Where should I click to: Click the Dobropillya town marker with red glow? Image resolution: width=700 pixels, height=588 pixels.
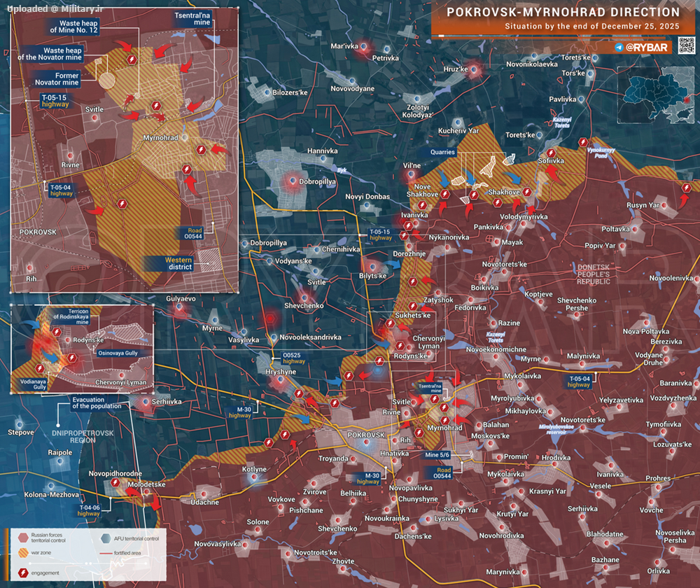(293, 181)
